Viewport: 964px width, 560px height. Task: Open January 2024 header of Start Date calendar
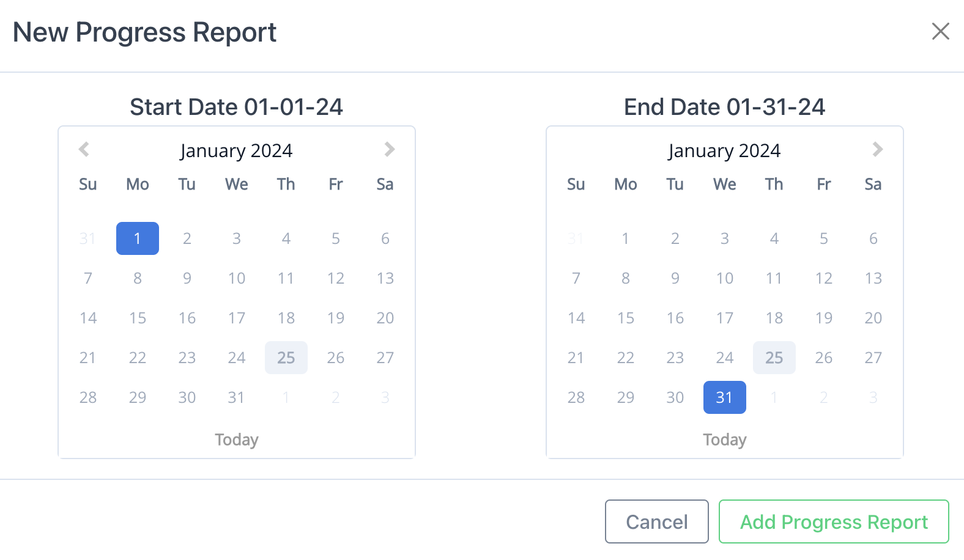pos(237,150)
